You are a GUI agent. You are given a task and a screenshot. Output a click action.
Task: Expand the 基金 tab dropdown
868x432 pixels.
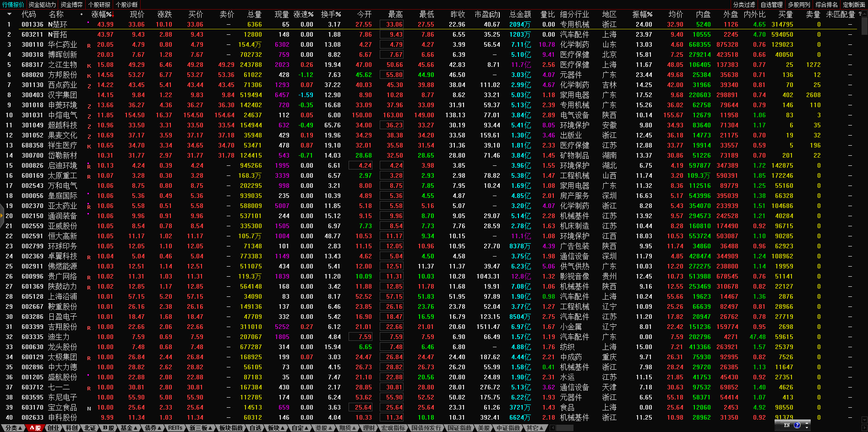coord(129,428)
